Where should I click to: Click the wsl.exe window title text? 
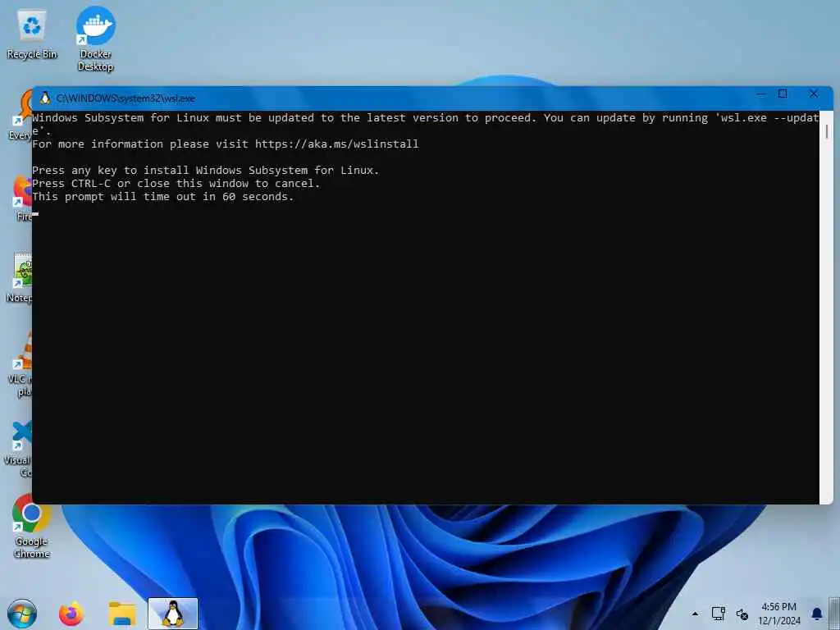[126, 98]
